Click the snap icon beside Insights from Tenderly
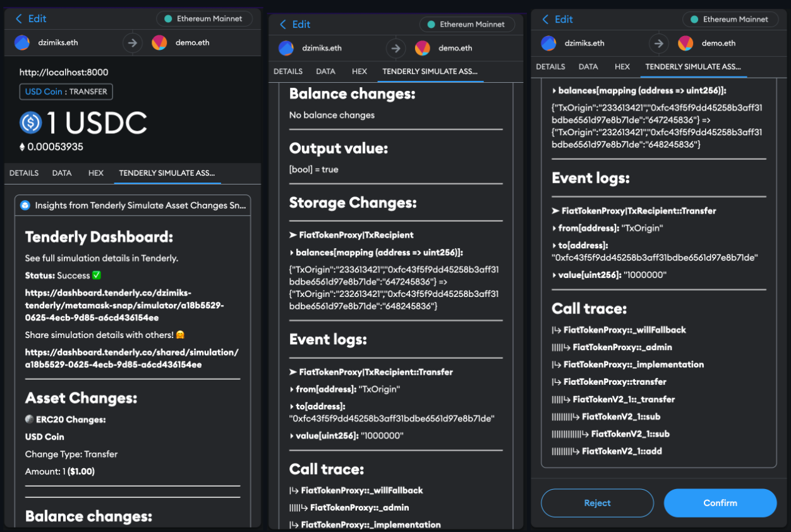 tap(25, 205)
